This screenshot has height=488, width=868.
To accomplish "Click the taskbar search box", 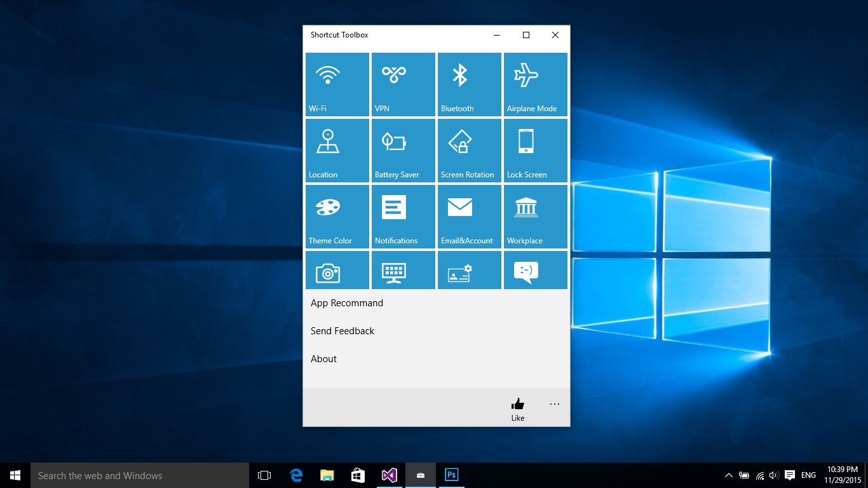I will pos(140,475).
